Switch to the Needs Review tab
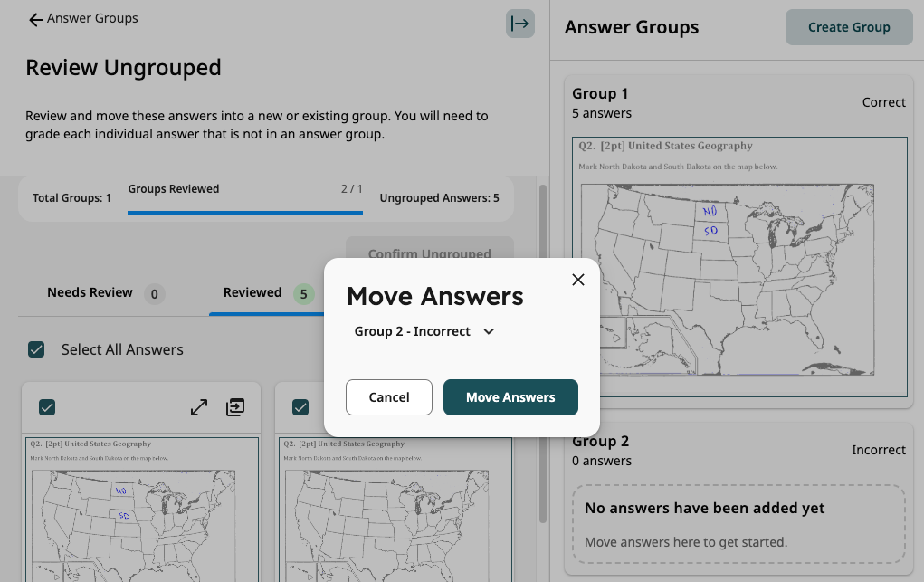This screenshot has height=582, width=924. point(106,293)
